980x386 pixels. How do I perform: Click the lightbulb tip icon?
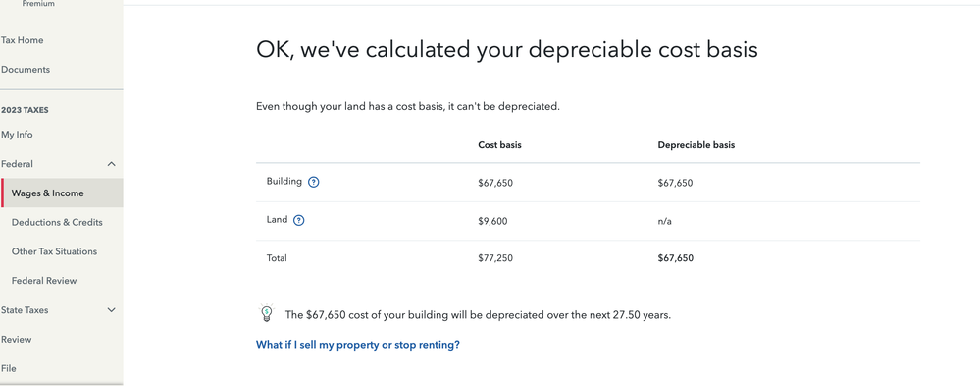(x=267, y=312)
